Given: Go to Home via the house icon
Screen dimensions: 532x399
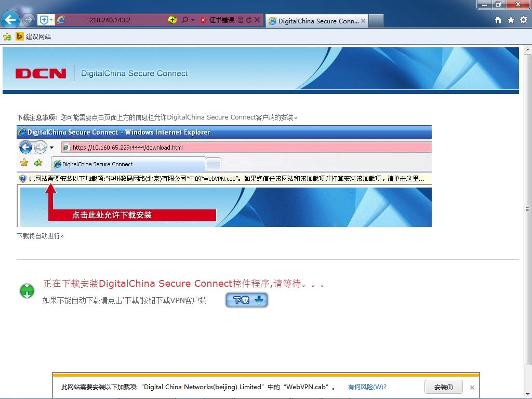Looking at the screenshot, I should (498, 20).
